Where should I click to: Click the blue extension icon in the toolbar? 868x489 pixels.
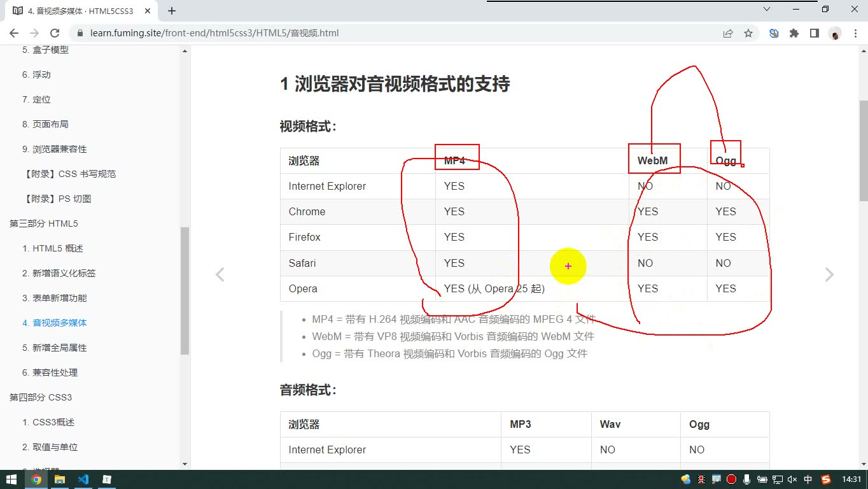pos(774,33)
